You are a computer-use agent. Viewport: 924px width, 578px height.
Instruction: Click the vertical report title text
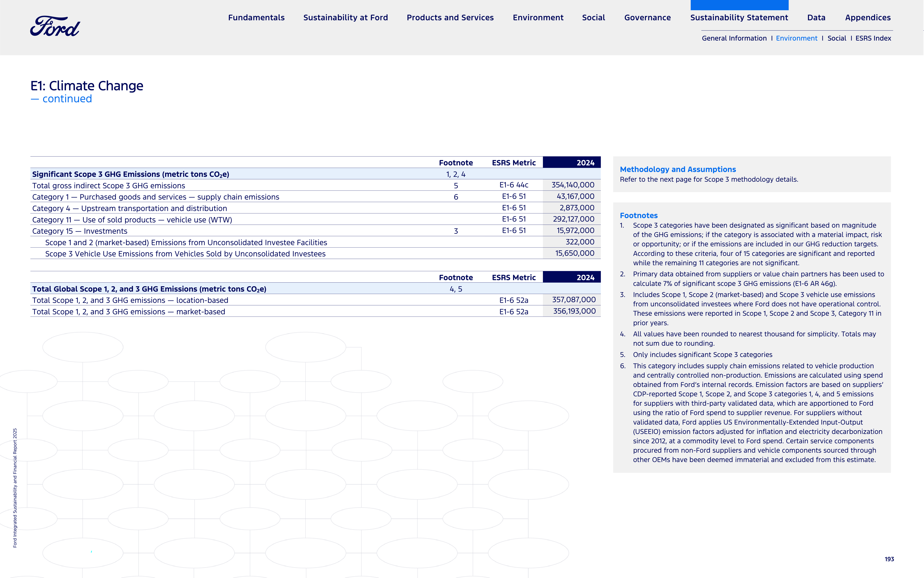15,488
